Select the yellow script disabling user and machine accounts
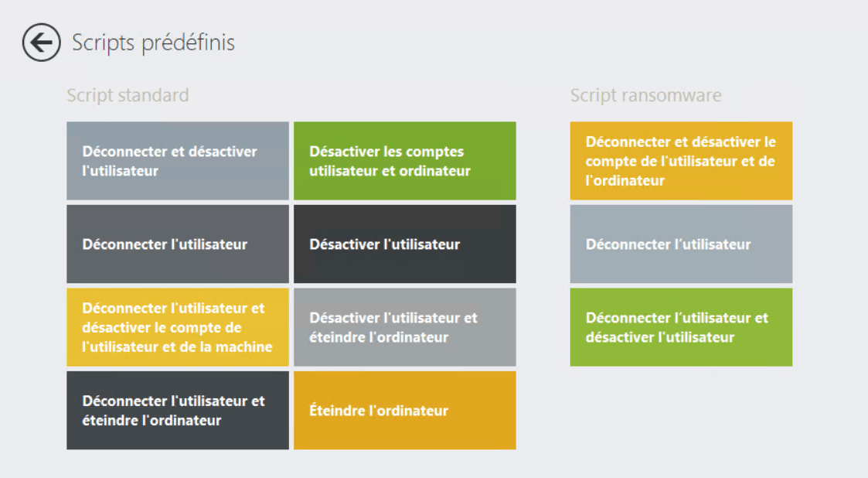 [x=177, y=327]
